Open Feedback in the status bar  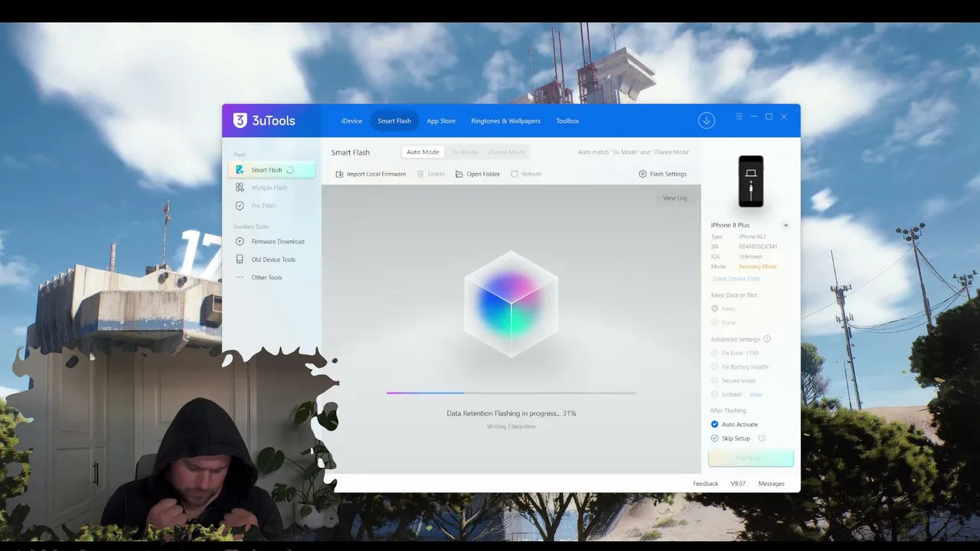[x=705, y=484]
